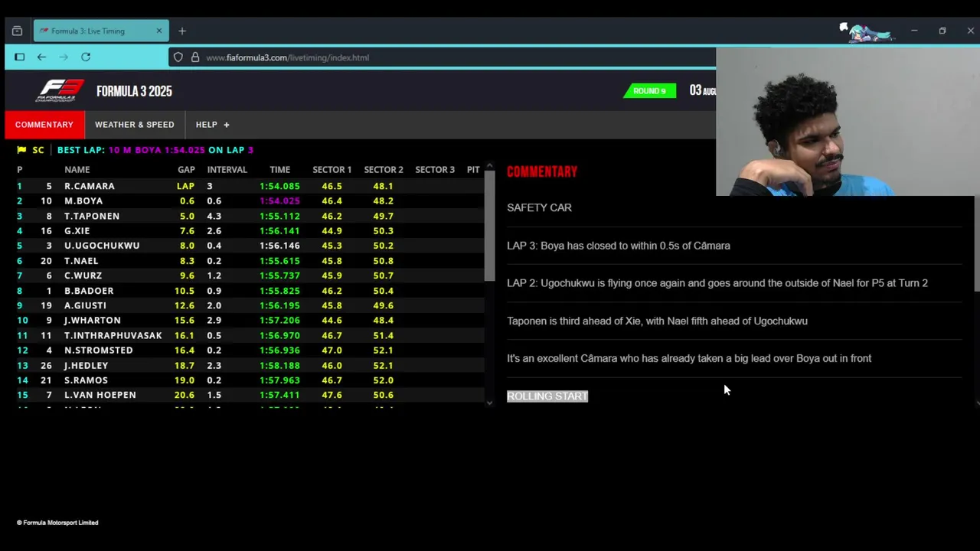This screenshot has height=551, width=980.
Task: Close the Formula 3 Live Timing tab
Action: pyautogui.click(x=159, y=31)
